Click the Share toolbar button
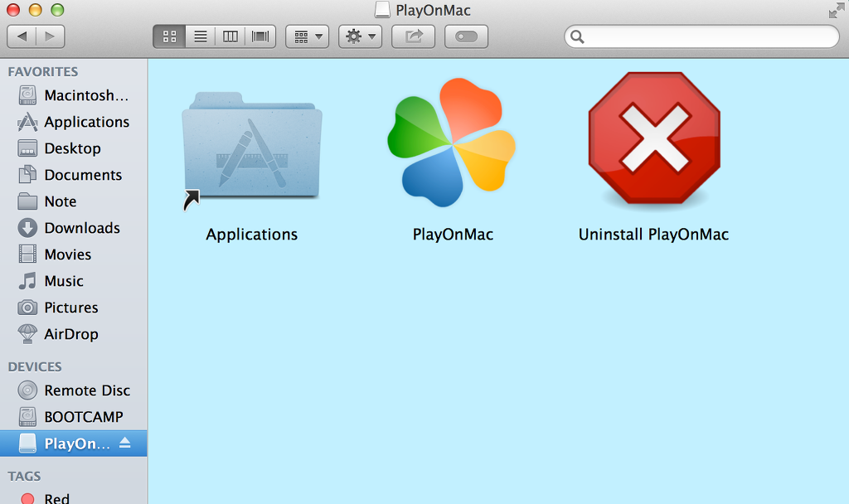849x504 pixels. coord(413,36)
